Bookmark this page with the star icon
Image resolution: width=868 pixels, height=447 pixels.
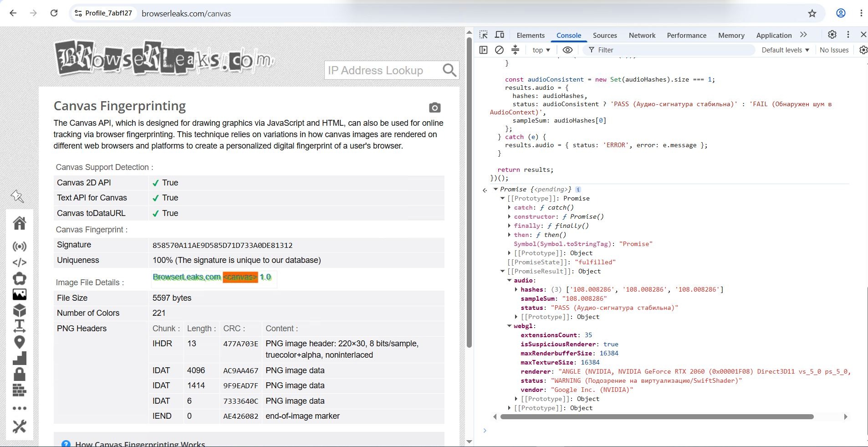tap(812, 13)
